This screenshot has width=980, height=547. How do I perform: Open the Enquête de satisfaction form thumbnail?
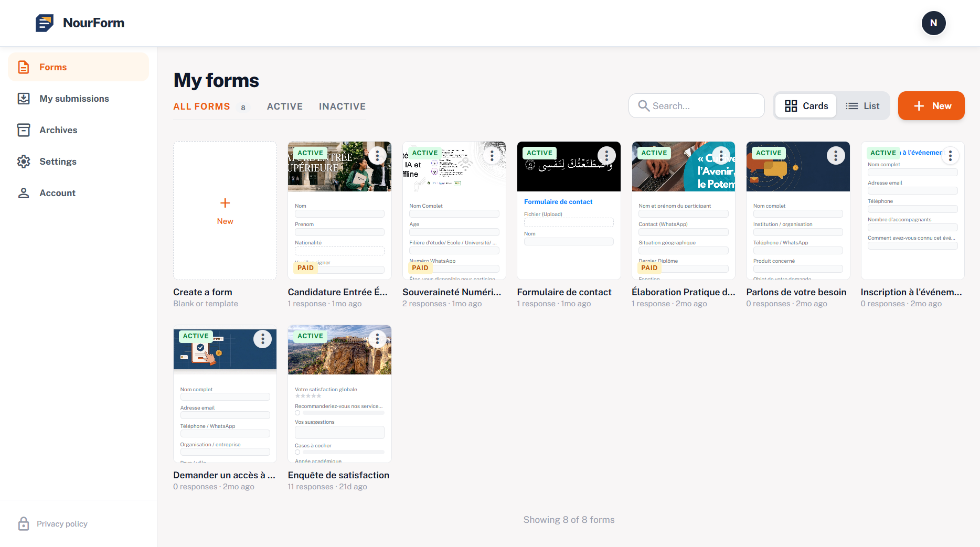(x=339, y=394)
